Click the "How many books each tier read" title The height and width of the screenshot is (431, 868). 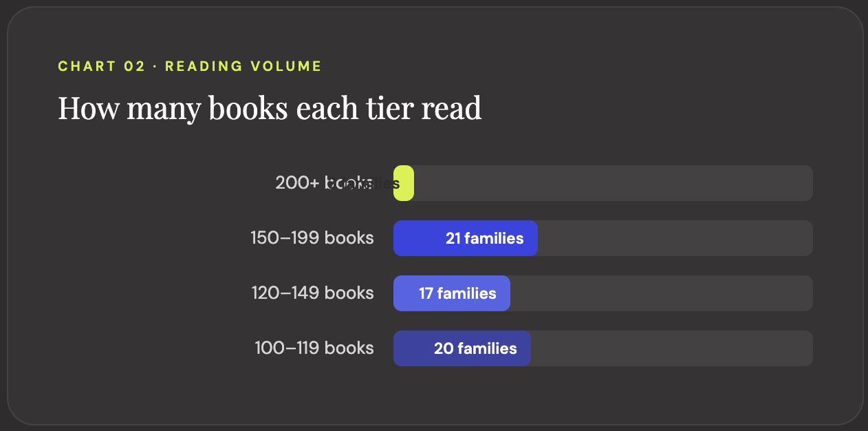270,109
